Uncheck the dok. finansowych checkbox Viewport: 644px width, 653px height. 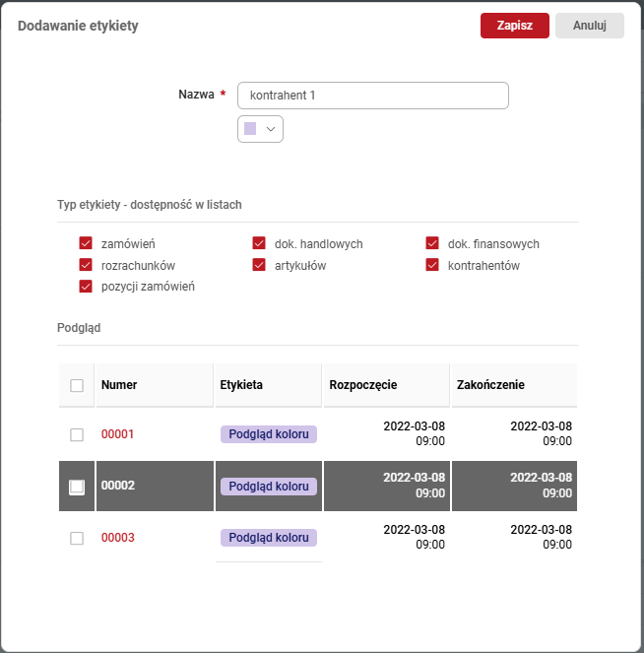432,243
